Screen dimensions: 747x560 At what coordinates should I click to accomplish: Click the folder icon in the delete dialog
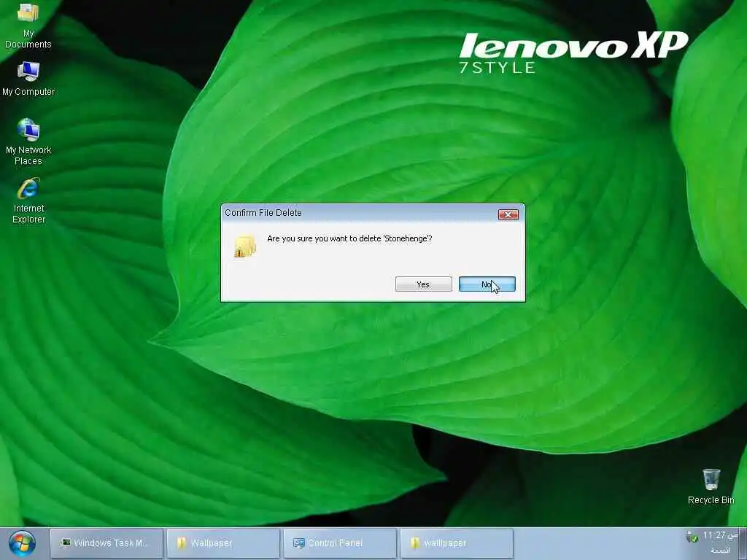click(245, 246)
